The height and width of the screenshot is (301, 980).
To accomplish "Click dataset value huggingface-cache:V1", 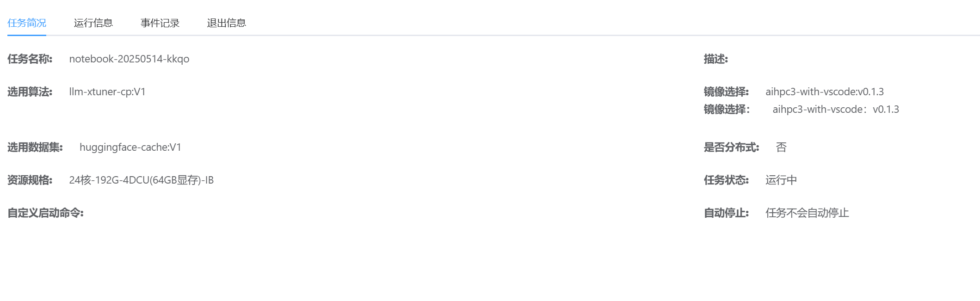I will click(x=130, y=147).
